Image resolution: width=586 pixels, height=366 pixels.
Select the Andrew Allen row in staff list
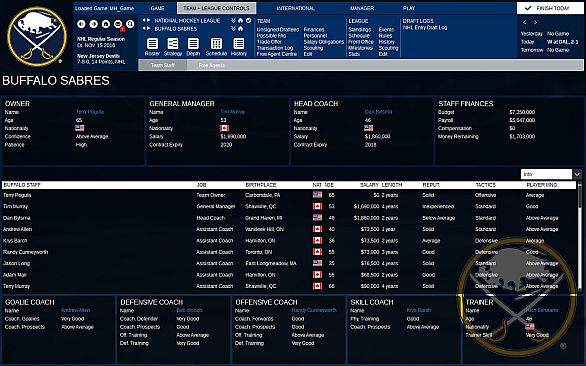click(289, 229)
